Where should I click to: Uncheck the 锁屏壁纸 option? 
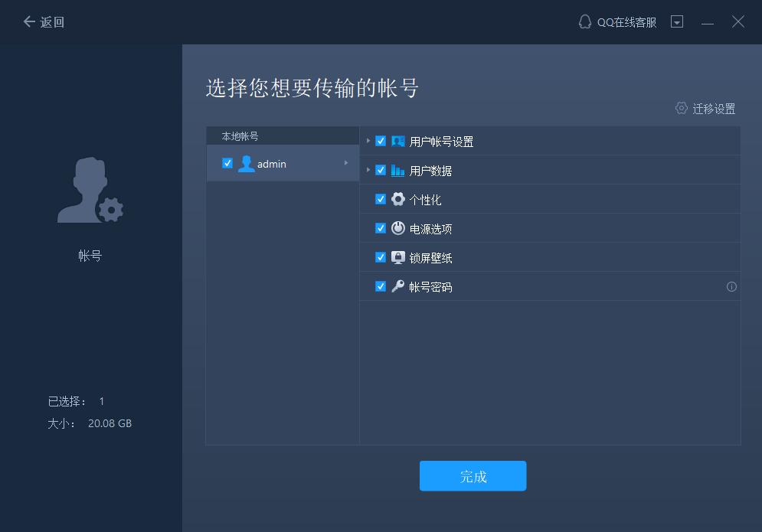381,257
